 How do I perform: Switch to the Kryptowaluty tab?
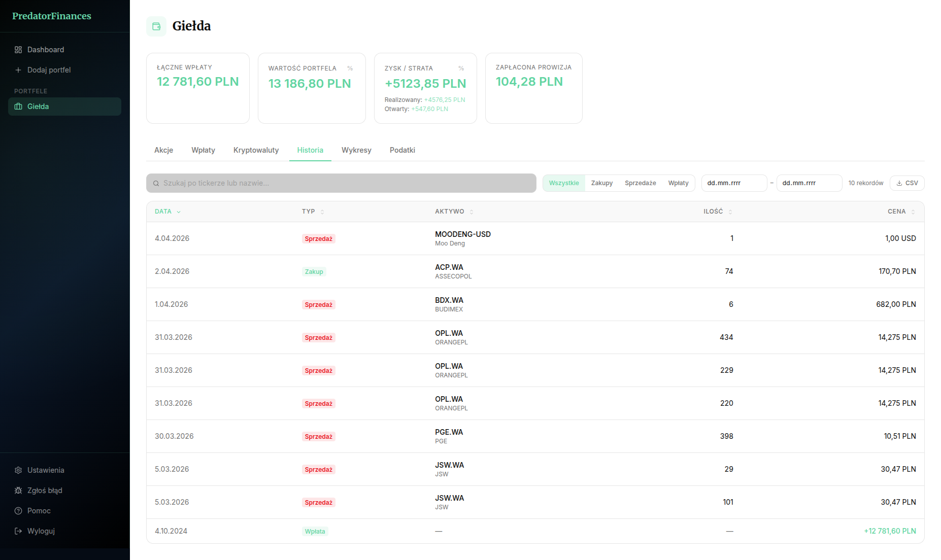256,150
